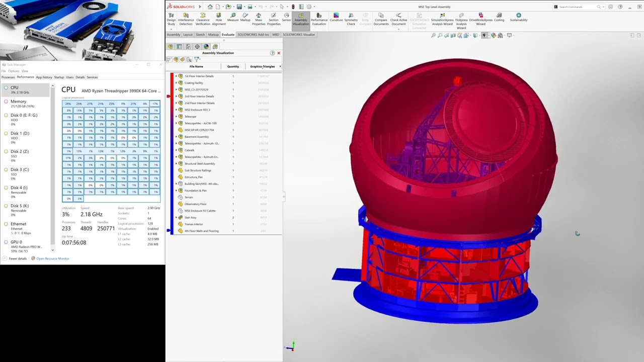Open the Graphics-Triangles column arrow
644x362 pixels.
(280, 66)
